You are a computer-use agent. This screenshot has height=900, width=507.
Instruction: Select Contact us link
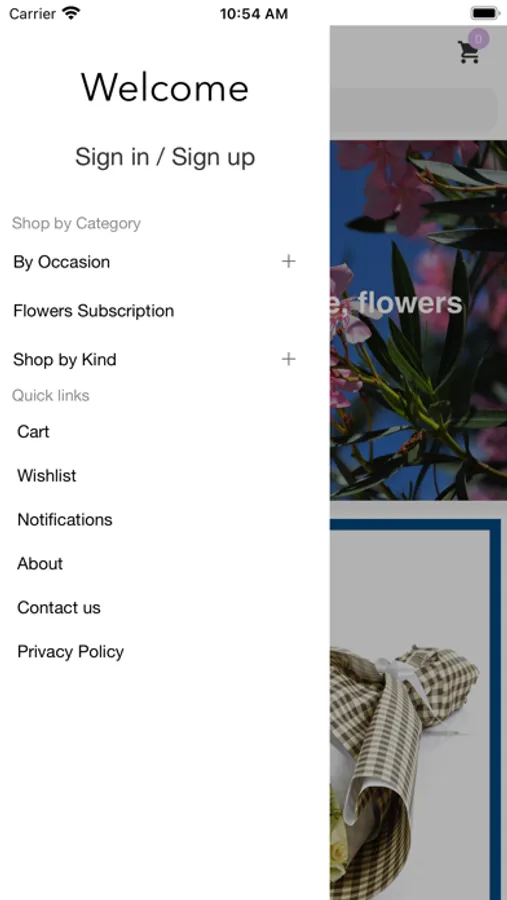coord(59,608)
